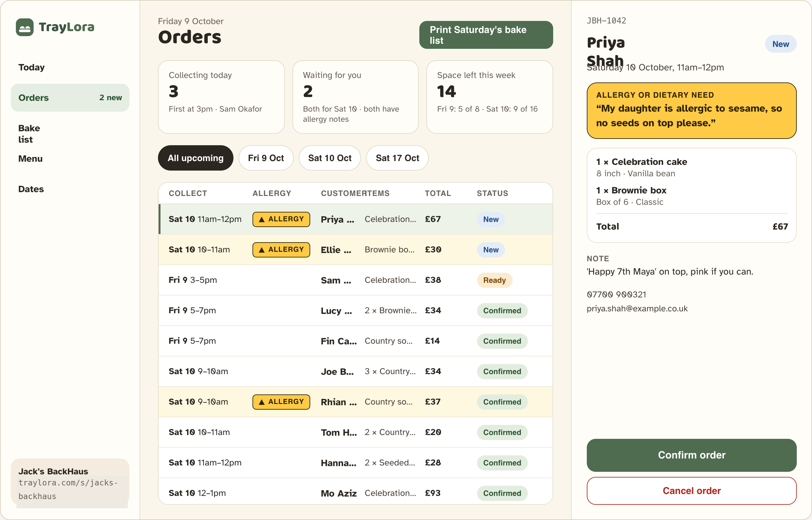Select Tom H... £20 order row
Viewport: 812px width, 520px height.
point(355,432)
